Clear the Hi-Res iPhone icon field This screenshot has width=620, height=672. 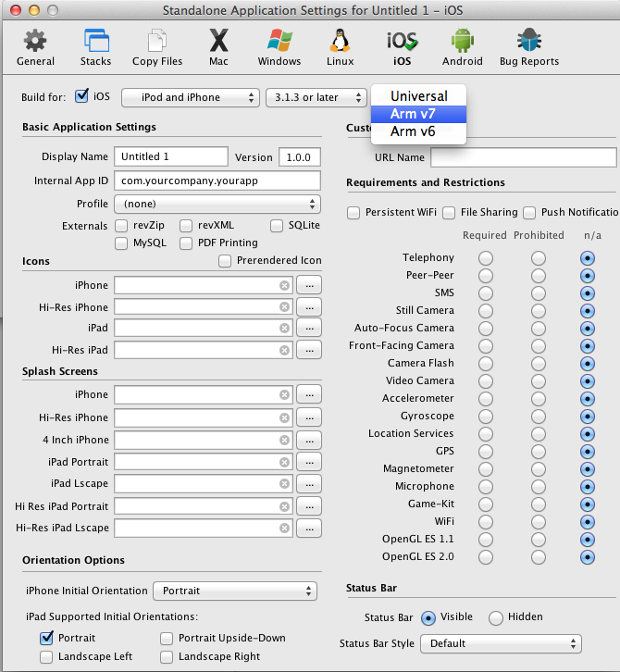pyautogui.click(x=284, y=307)
